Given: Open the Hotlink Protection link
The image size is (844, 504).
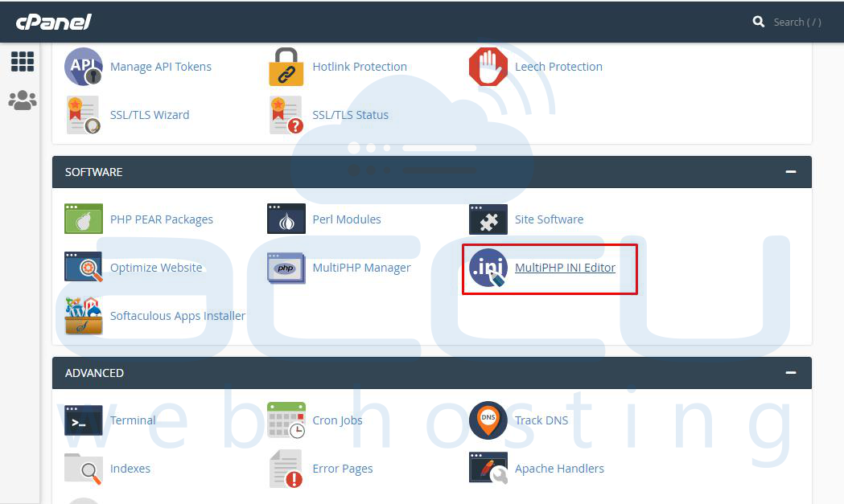Looking at the screenshot, I should point(360,67).
